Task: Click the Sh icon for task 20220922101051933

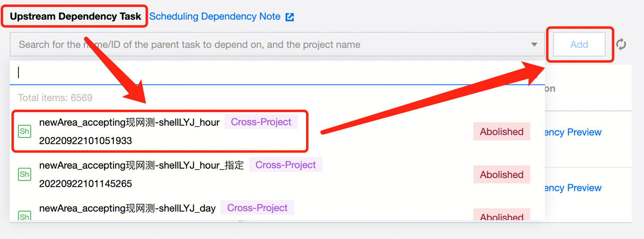Action: click(24, 131)
